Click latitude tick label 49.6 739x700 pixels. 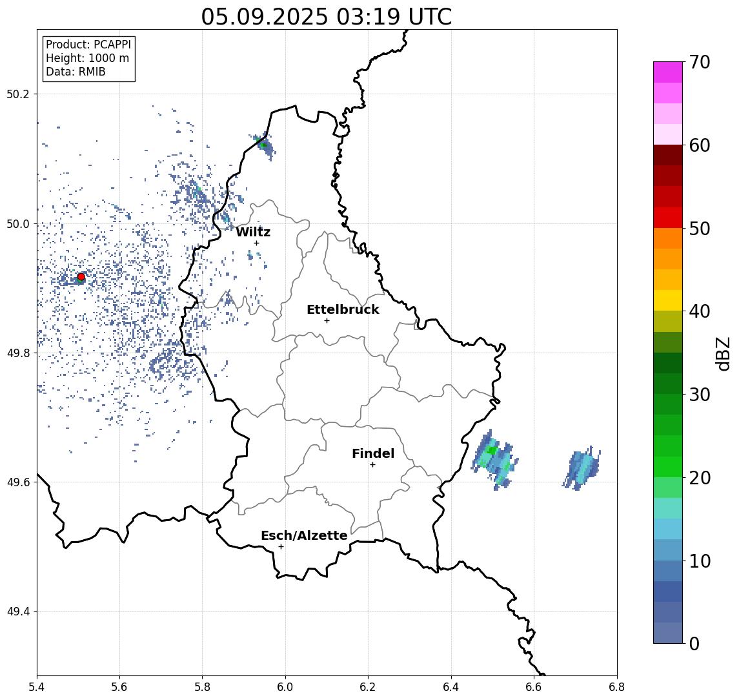pyautogui.click(x=18, y=482)
